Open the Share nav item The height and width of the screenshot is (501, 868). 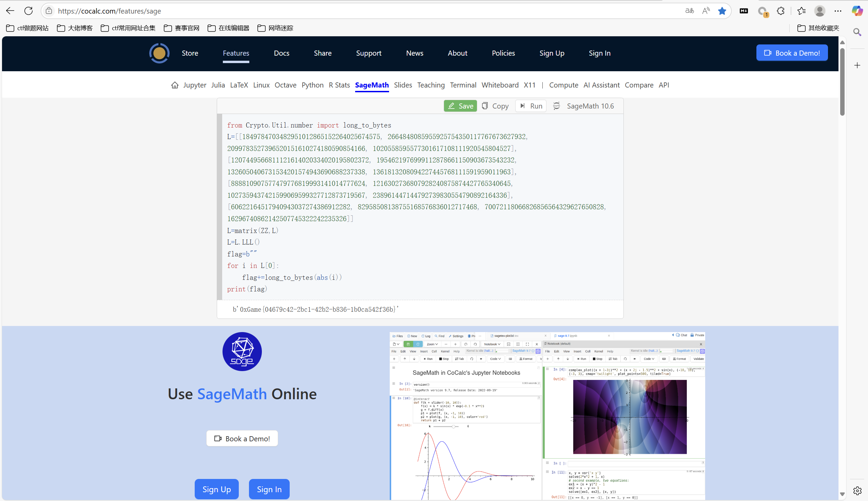click(x=323, y=53)
